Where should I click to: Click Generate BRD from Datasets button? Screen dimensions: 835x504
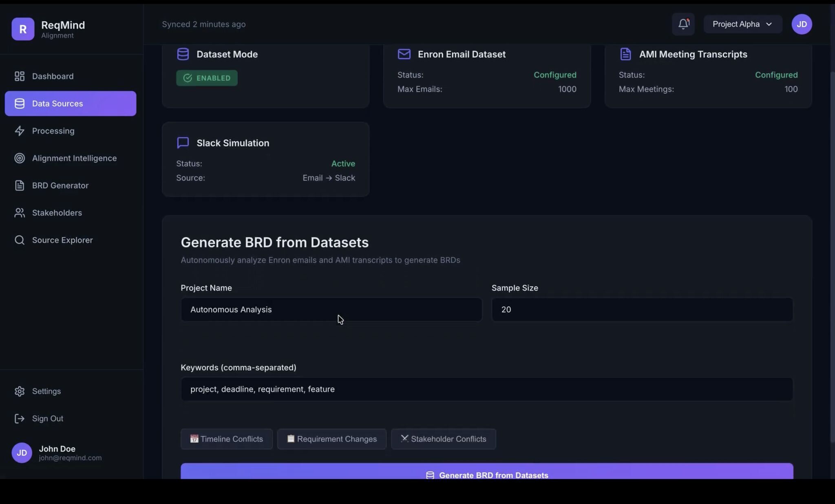tap(487, 471)
